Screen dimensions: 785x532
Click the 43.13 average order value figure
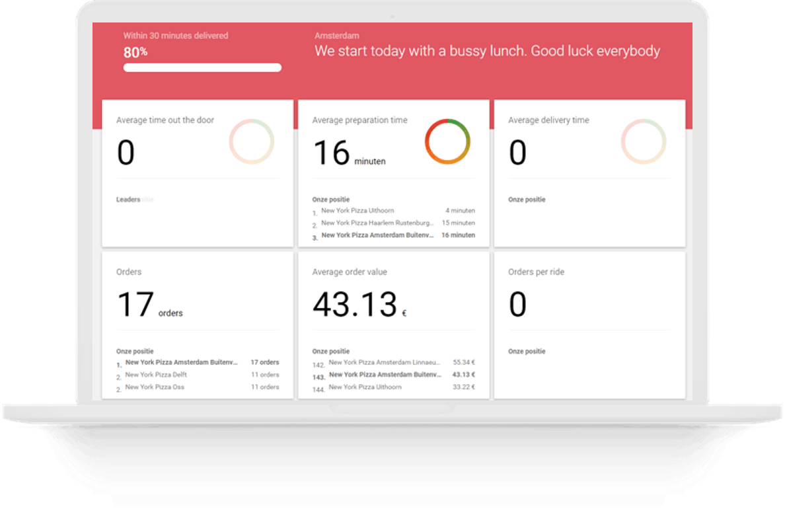tap(355, 305)
